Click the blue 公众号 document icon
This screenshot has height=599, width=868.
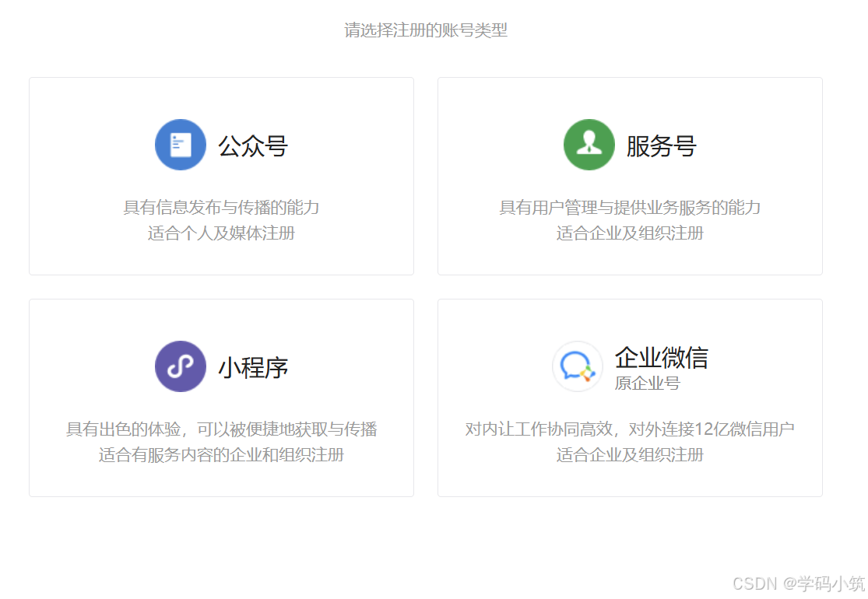click(x=181, y=145)
